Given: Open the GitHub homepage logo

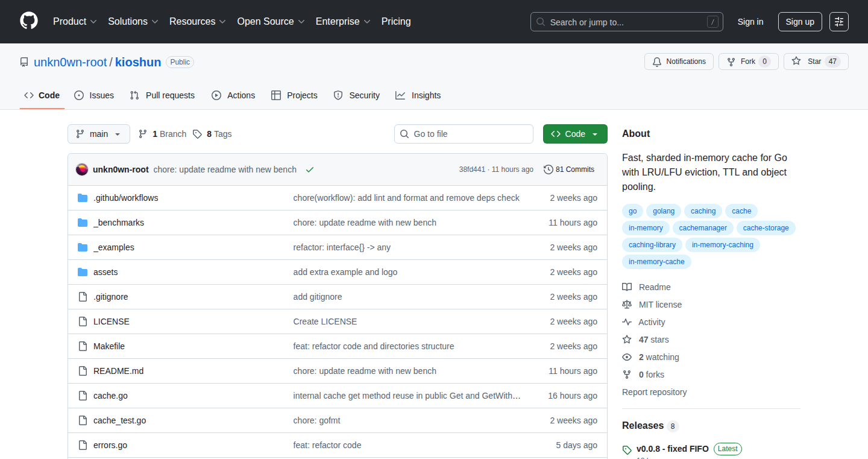Looking at the screenshot, I should pos(29,21).
